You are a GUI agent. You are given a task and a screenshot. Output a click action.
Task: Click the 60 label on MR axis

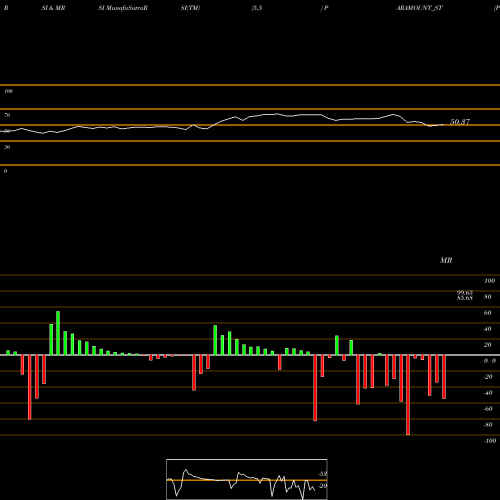488,313
